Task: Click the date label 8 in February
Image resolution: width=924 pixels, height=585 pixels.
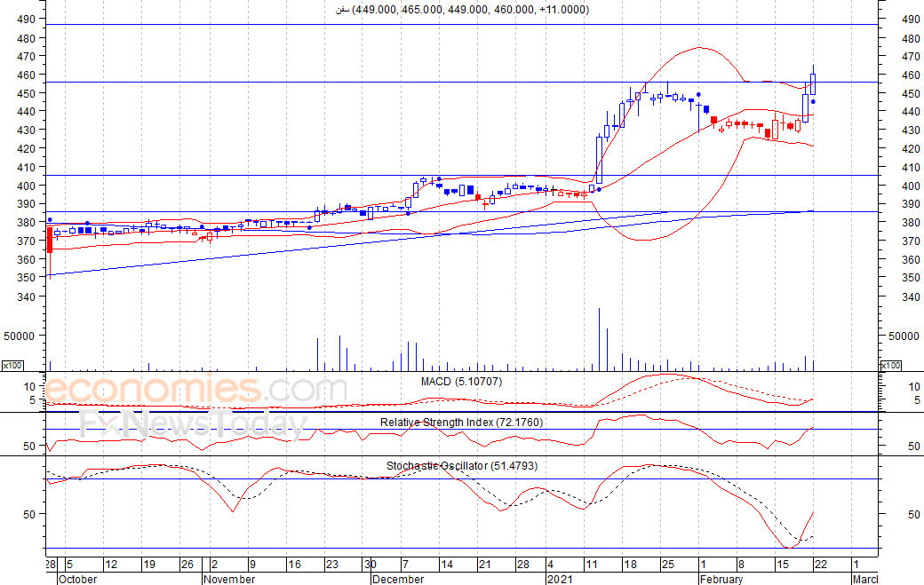Action: click(741, 565)
